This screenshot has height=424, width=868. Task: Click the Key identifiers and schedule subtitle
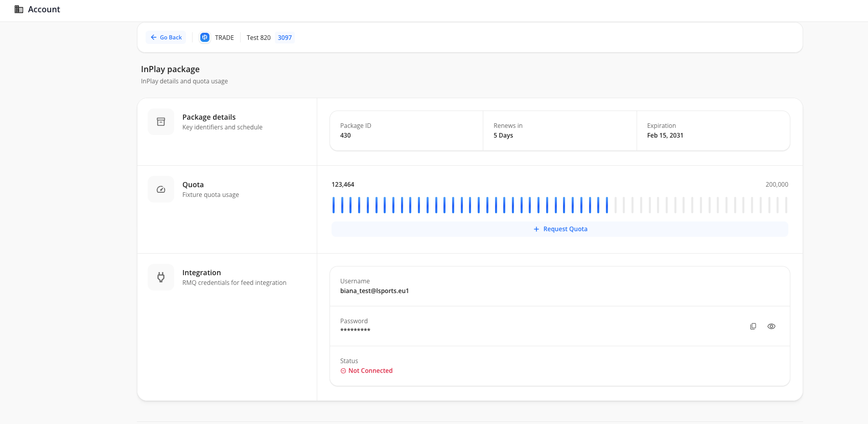[x=222, y=127]
